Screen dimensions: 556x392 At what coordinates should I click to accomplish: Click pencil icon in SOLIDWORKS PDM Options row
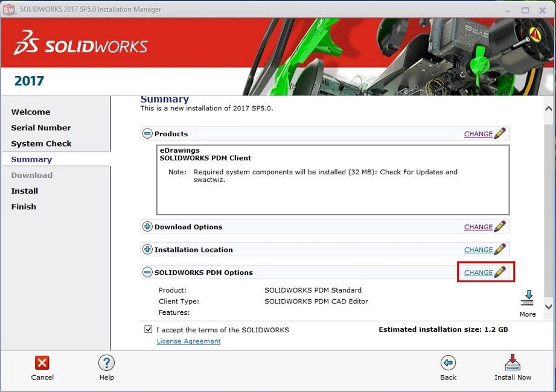500,273
